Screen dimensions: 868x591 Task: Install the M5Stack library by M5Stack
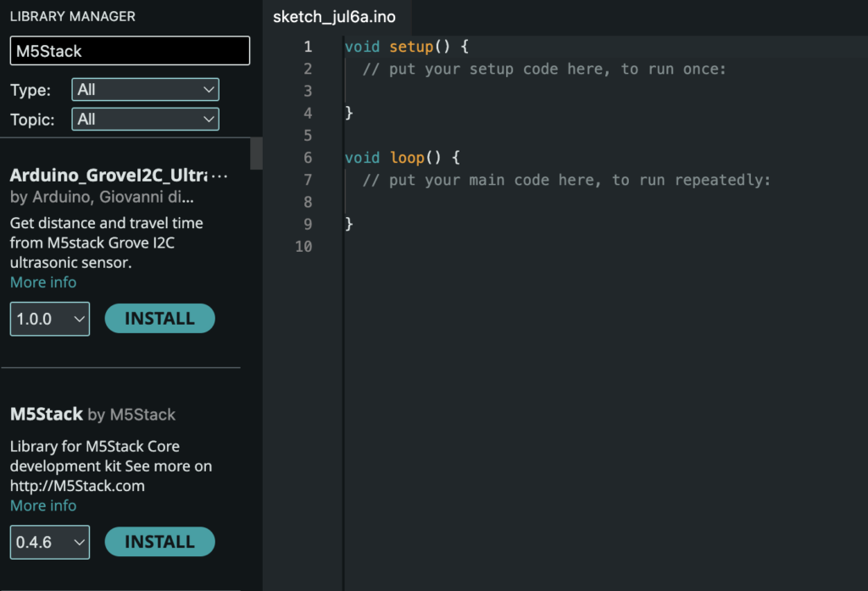tap(159, 542)
